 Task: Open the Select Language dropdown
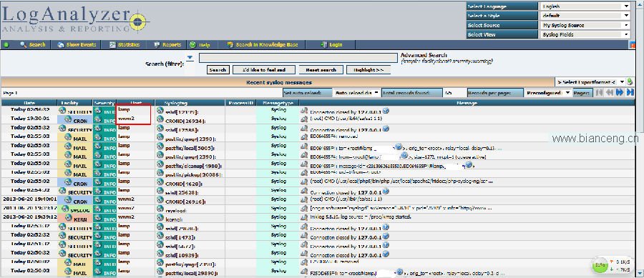tap(585, 6)
